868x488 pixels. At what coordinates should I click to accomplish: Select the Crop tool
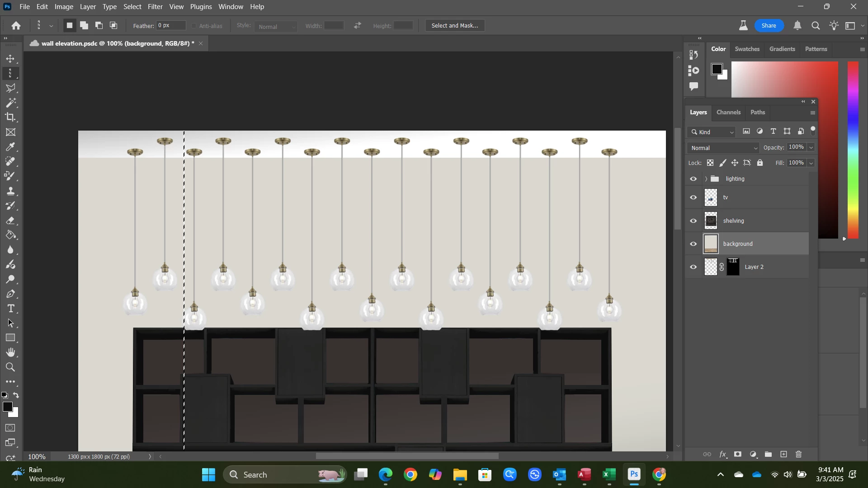pos(10,117)
